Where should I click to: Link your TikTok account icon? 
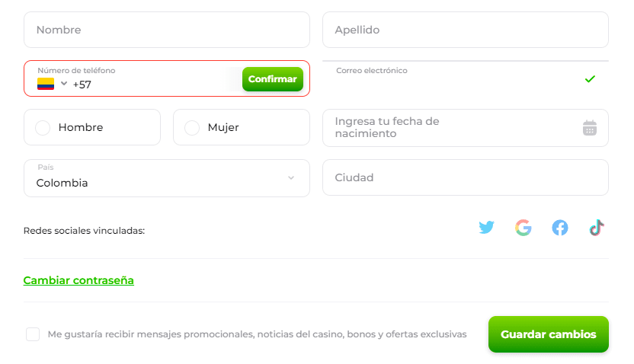tap(597, 228)
